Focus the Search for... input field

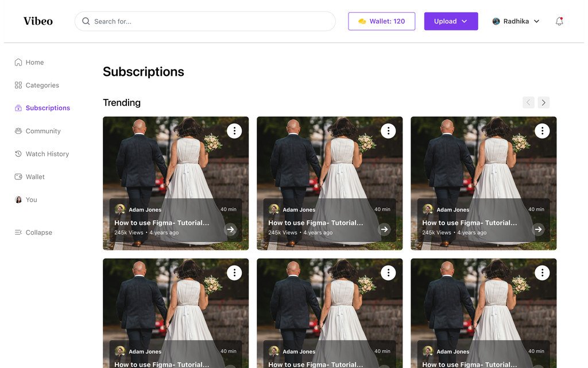click(x=205, y=21)
